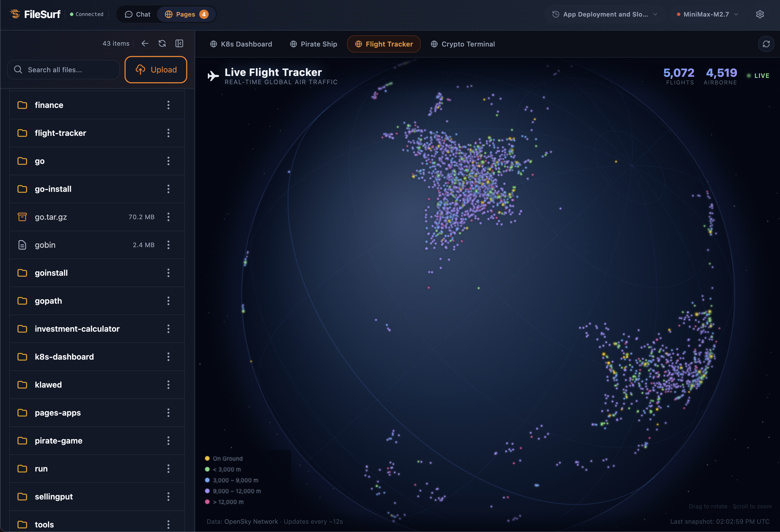
Task: Switch to Crypto Terminal tab
Action: click(x=463, y=44)
